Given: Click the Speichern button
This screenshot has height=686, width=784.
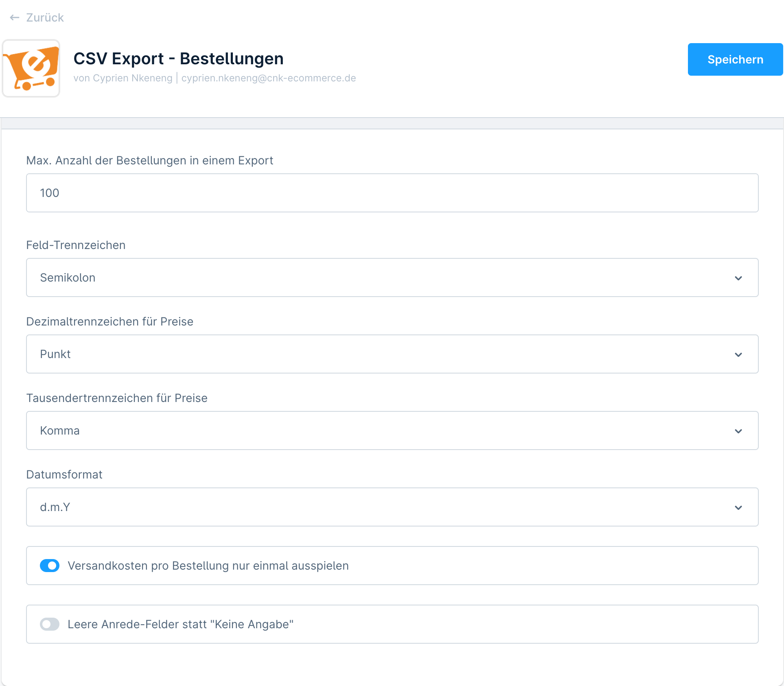Looking at the screenshot, I should point(735,59).
